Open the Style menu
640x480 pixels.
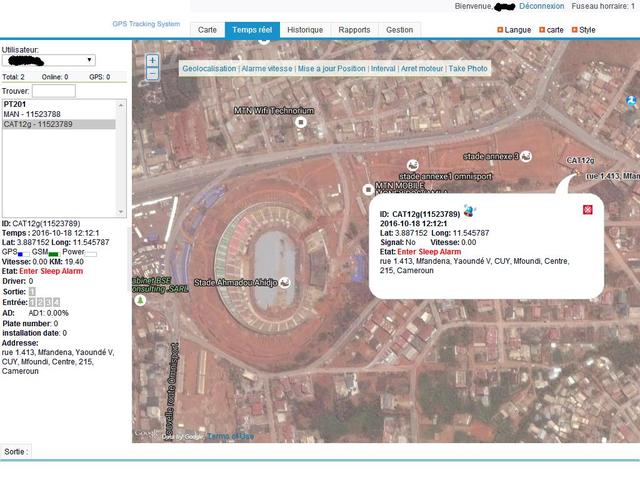[x=587, y=30]
